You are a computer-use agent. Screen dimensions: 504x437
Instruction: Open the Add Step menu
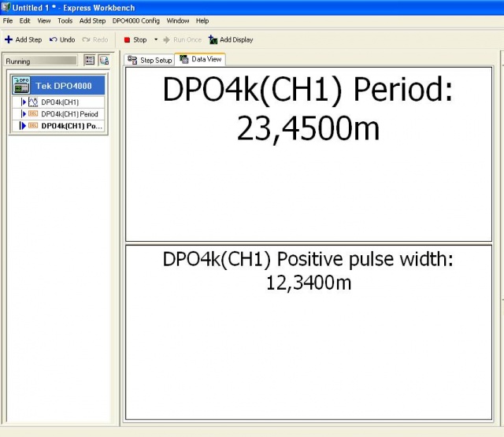tap(93, 21)
